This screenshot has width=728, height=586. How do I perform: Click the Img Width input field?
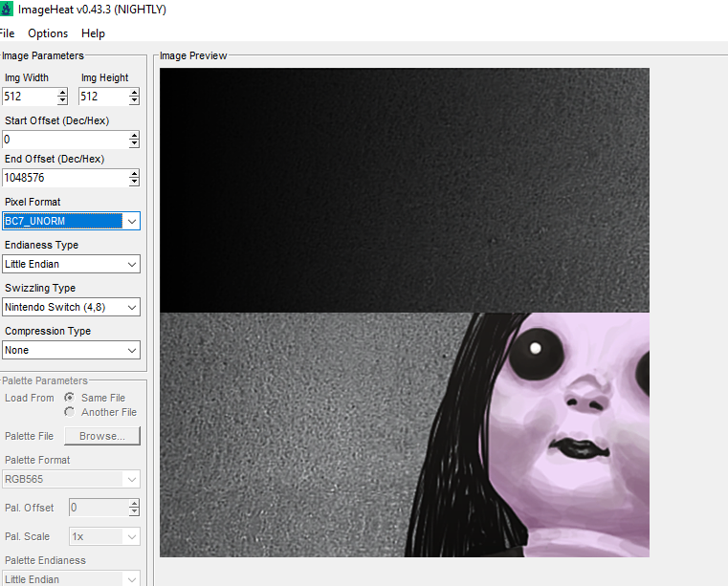tap(30, 97)
